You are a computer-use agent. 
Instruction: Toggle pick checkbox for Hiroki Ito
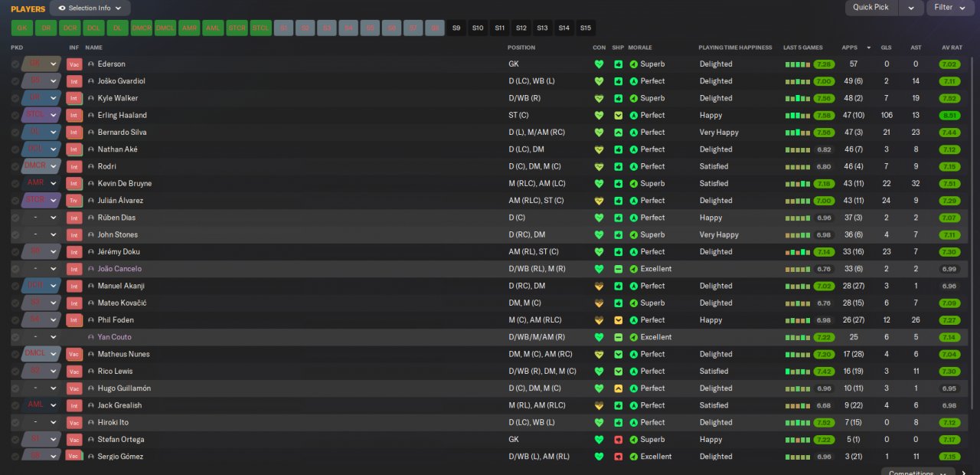(x=15, y=423)
